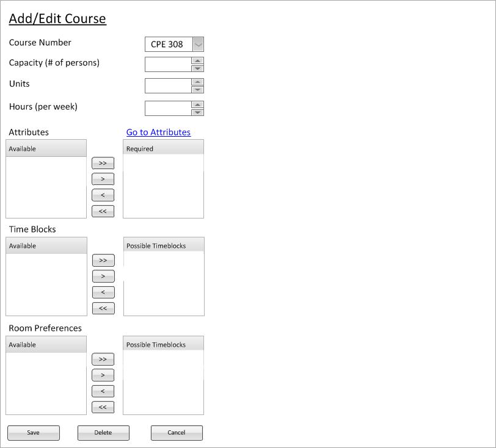The width and height of the screenshot is (496, 448).
Task: Move selected attribute to Required (>)
Action: 103,179
